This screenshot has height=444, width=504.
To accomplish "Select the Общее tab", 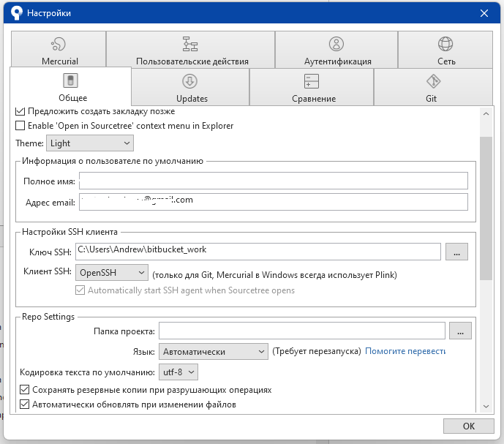I will tap(71, 86).
